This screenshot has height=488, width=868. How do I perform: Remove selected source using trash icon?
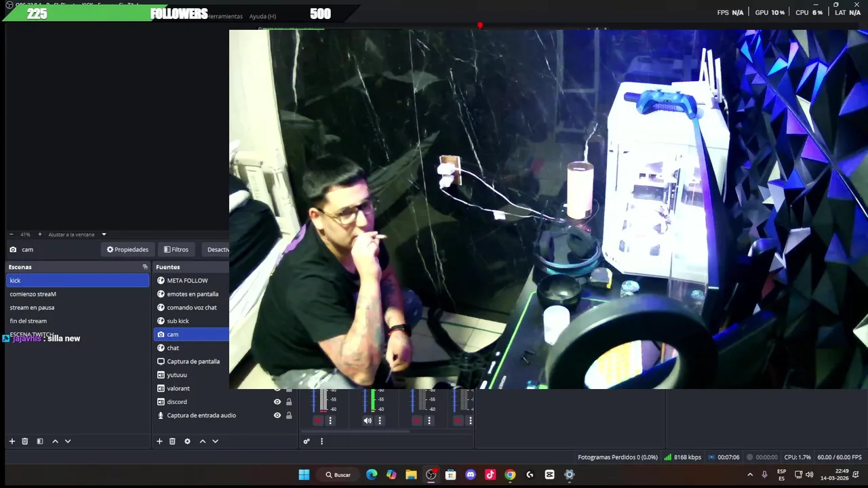172,441
